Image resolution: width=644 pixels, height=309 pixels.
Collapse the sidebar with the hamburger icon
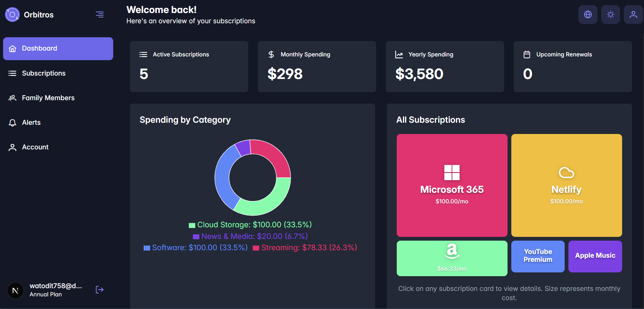click(x=100, y=14)
